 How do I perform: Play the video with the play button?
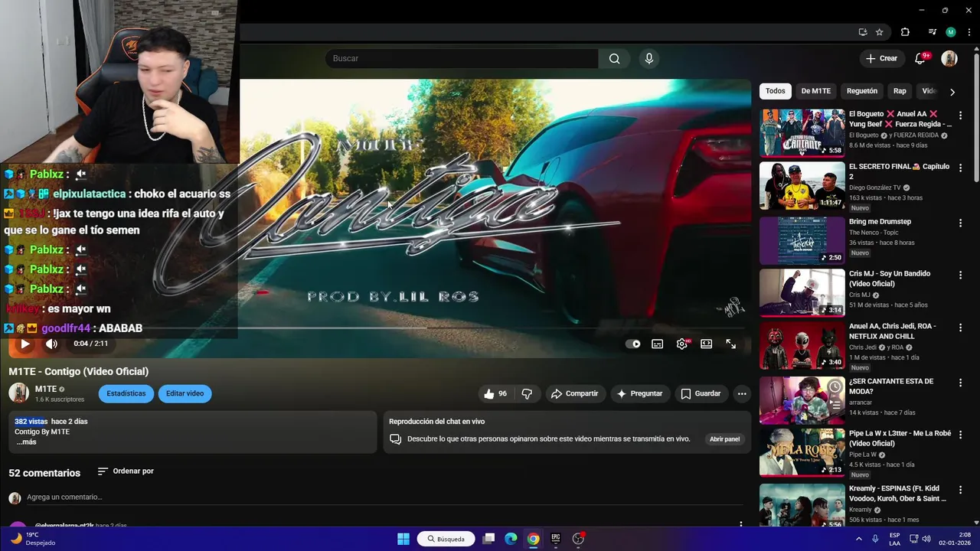point(24,344)
